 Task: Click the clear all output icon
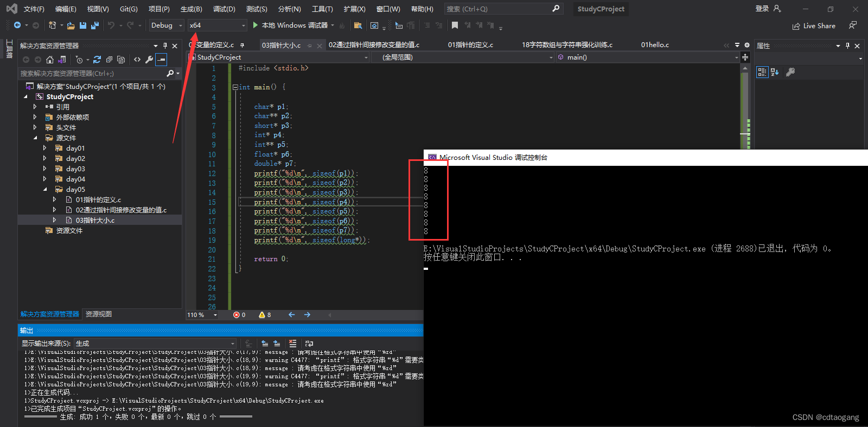click(293, 344)
